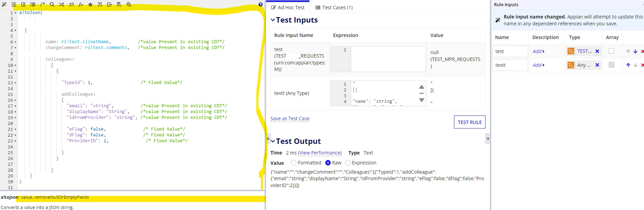Switch to Test Cases (1) tab
The height and width of the screenshot is (210, 644).
tap(334, 7)
